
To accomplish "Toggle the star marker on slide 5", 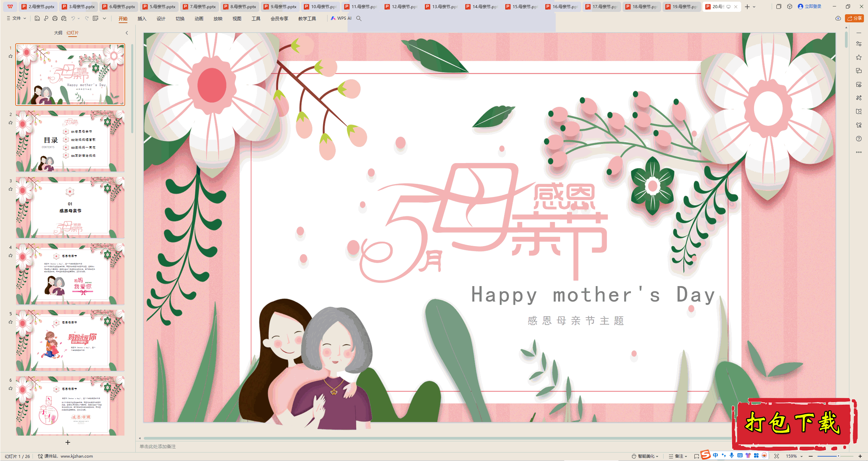I will 11,322.
